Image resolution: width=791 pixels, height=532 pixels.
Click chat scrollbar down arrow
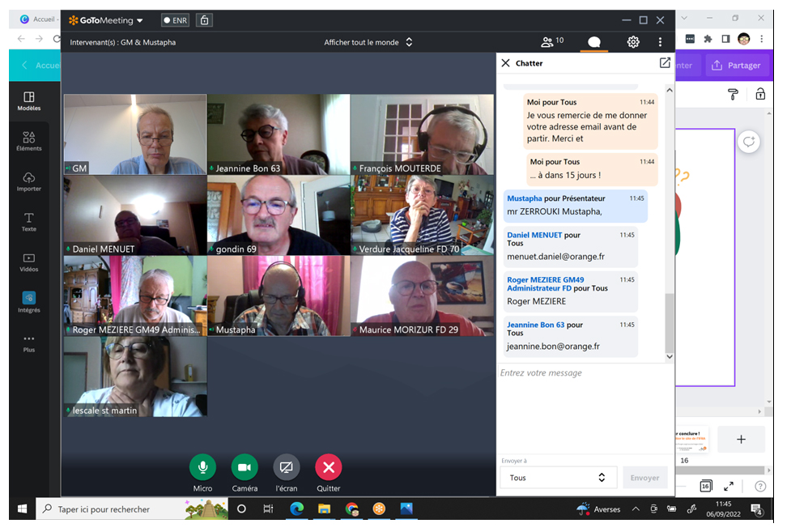(670, 356)
